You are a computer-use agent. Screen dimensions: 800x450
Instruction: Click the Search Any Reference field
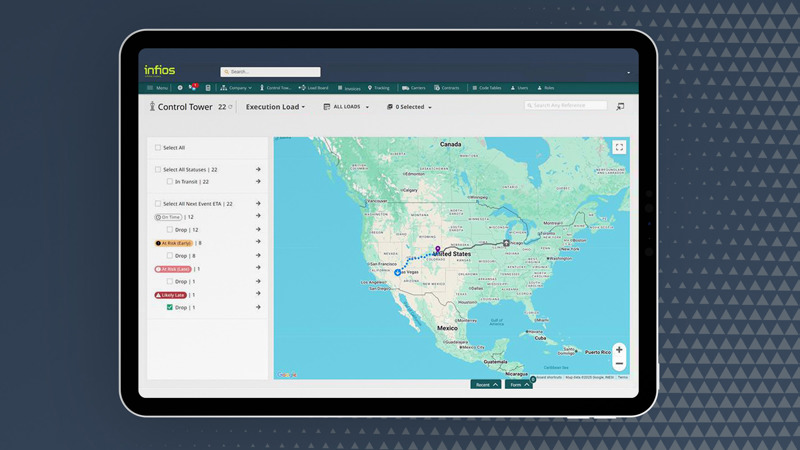pos(568,105)
